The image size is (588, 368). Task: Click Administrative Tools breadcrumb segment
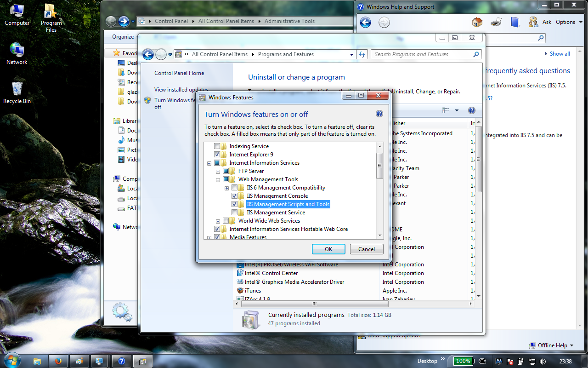(289, 21)
